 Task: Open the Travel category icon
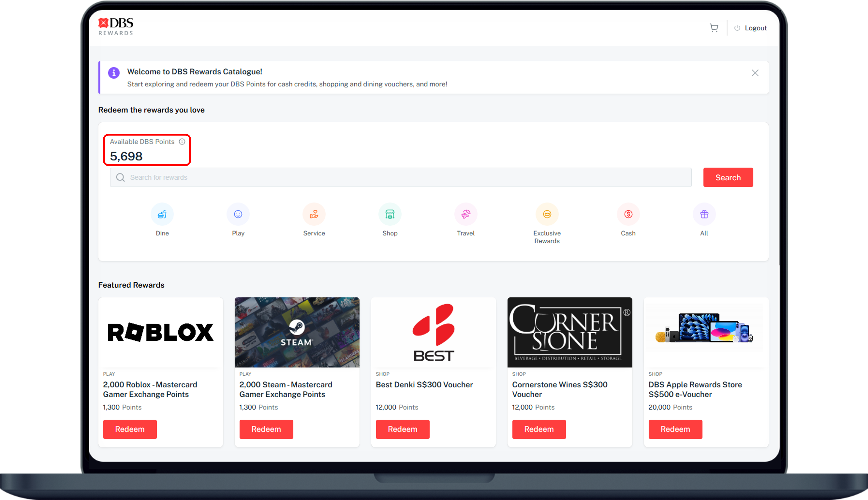click(x=466, y=214)
